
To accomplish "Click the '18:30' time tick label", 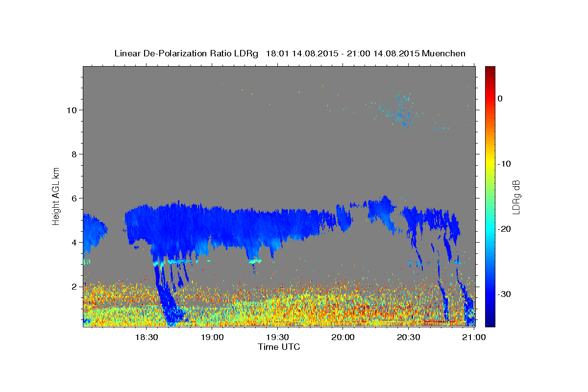I will pos(146,337).
